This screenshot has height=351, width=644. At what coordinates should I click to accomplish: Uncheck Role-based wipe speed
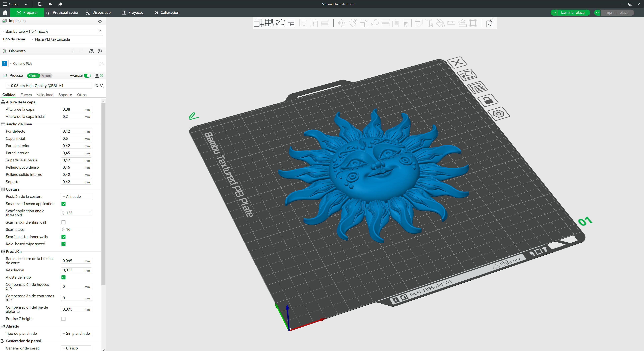click(64, 244)
